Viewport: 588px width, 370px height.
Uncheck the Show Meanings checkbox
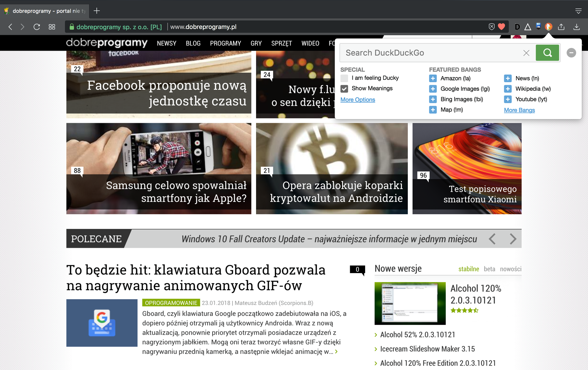click(344, 89)
